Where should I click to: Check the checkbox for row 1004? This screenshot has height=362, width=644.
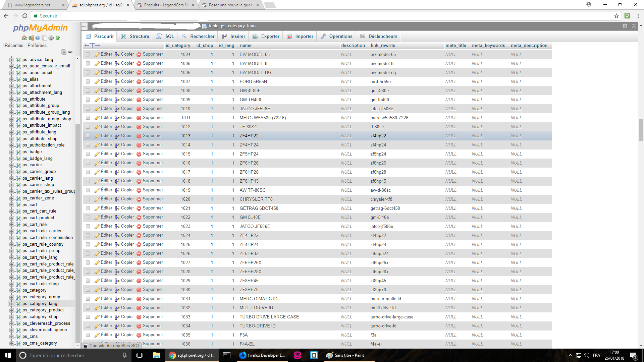88,54
